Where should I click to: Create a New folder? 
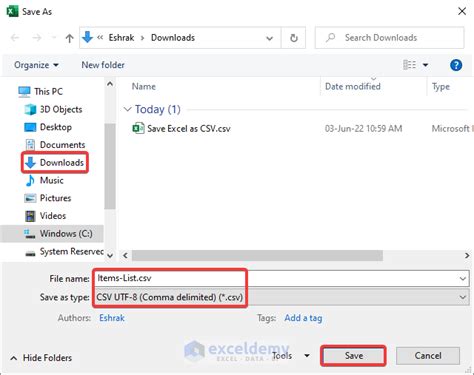click(103, 65)
